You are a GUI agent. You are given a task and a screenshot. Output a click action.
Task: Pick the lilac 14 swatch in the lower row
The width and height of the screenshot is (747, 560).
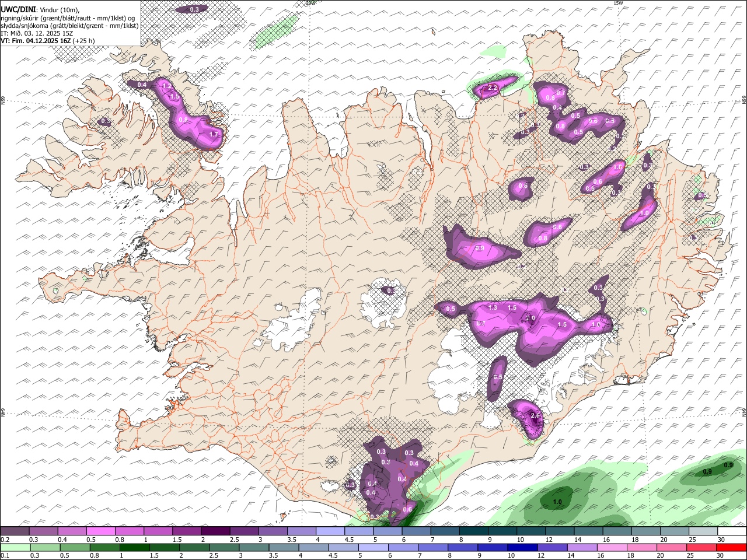pos(581,547)
